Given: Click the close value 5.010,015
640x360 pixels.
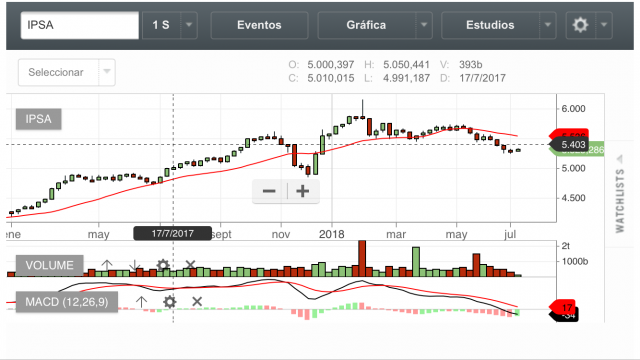Looking at the screenshot, I should click(331, 78).
